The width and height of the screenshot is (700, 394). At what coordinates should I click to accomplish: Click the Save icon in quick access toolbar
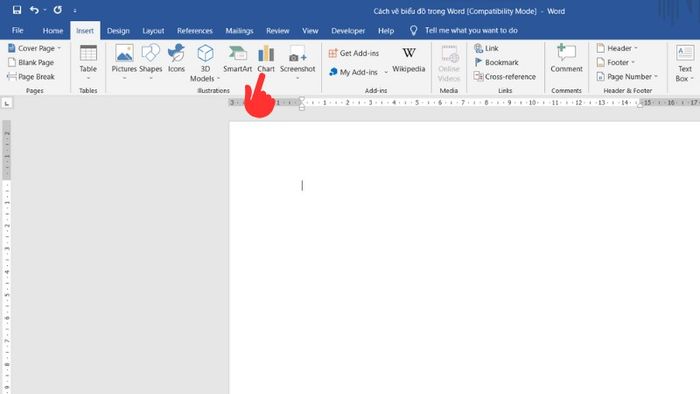[x=17, y=10]
